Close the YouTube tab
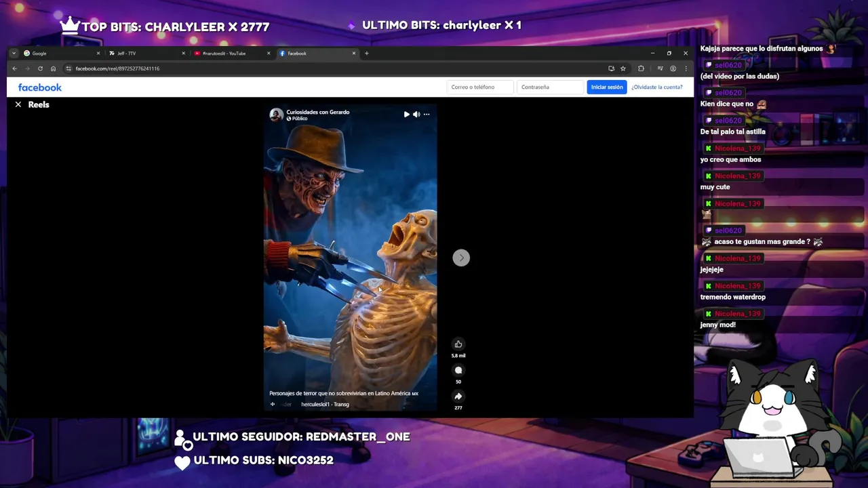The image size is (868, 488). click(x=269, y=54)
